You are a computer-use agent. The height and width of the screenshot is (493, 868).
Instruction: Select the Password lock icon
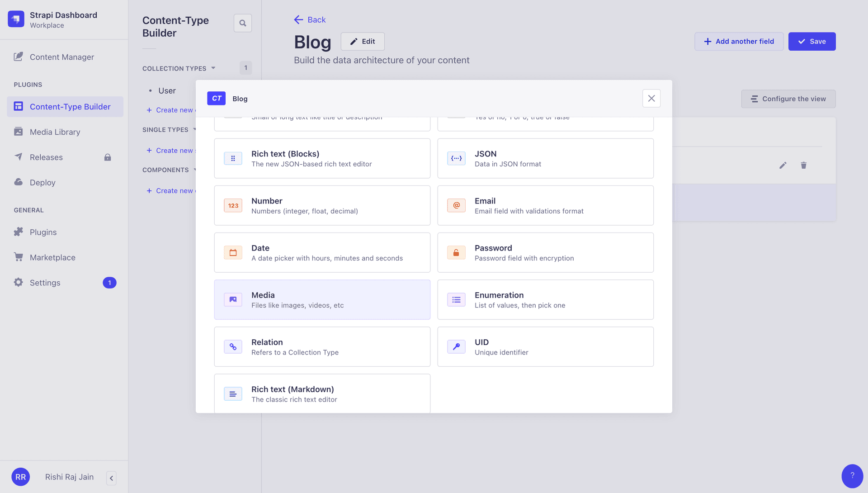(456, 253)
